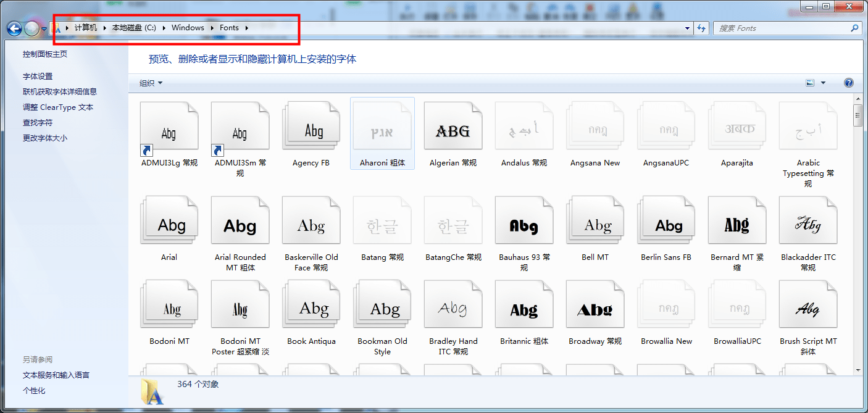Expand arrow after 计算机 in breadcrumb
The image size is (868, 413).
[105, 28]
